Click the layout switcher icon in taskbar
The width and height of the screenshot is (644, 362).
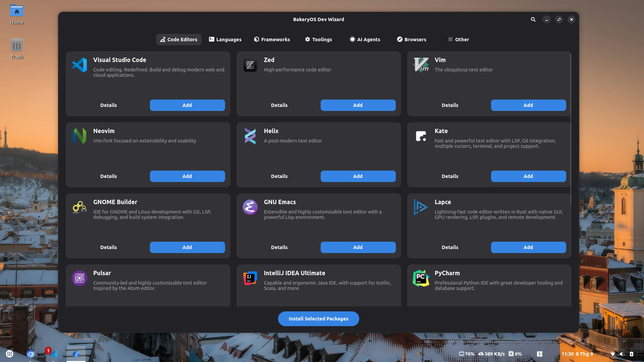[x=540, y=354]
